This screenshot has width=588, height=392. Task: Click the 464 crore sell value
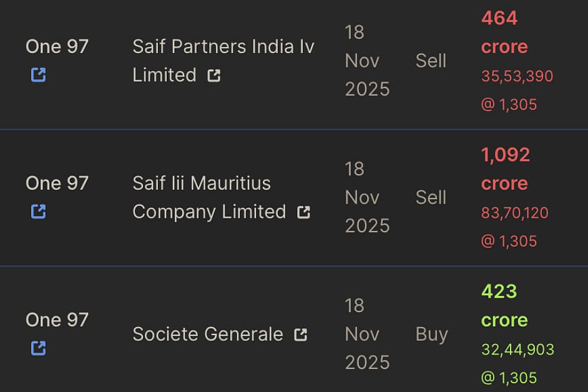503,32
